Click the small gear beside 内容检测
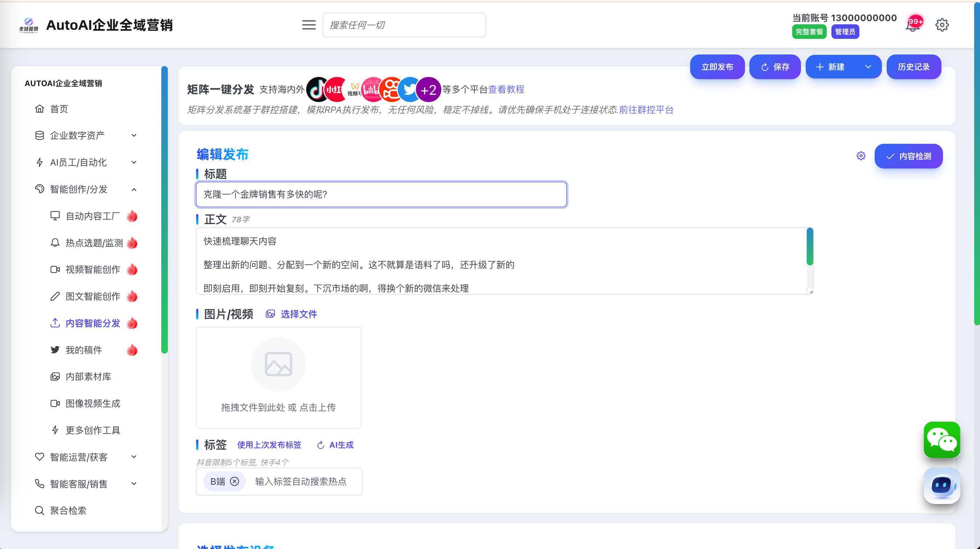The width and height of the screenshot is (980, 549). (x=861, y=156)
